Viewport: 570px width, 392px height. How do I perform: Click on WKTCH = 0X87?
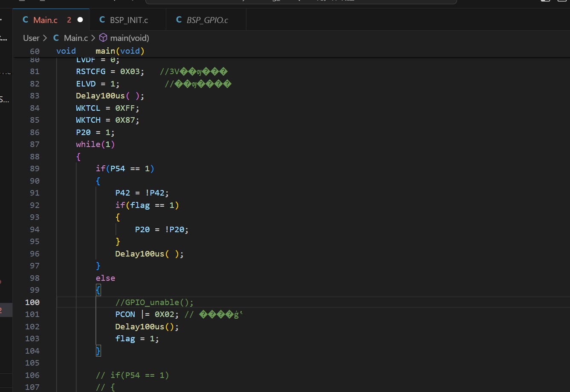pos(107,120)
